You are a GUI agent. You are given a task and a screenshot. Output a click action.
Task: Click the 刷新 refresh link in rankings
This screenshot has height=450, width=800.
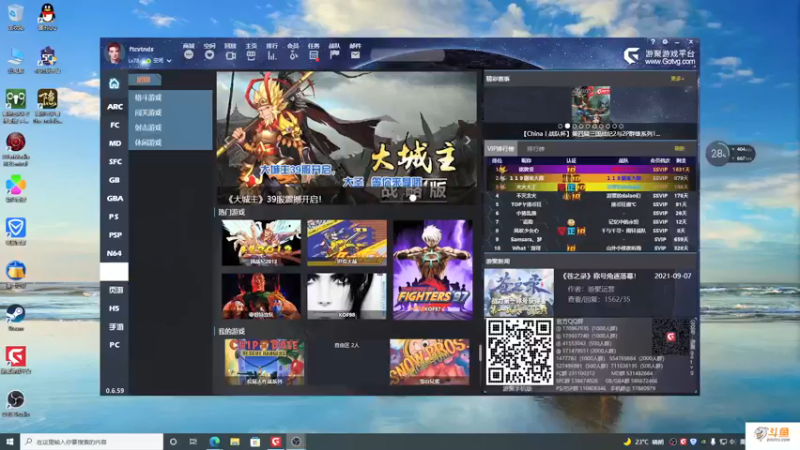679,148
